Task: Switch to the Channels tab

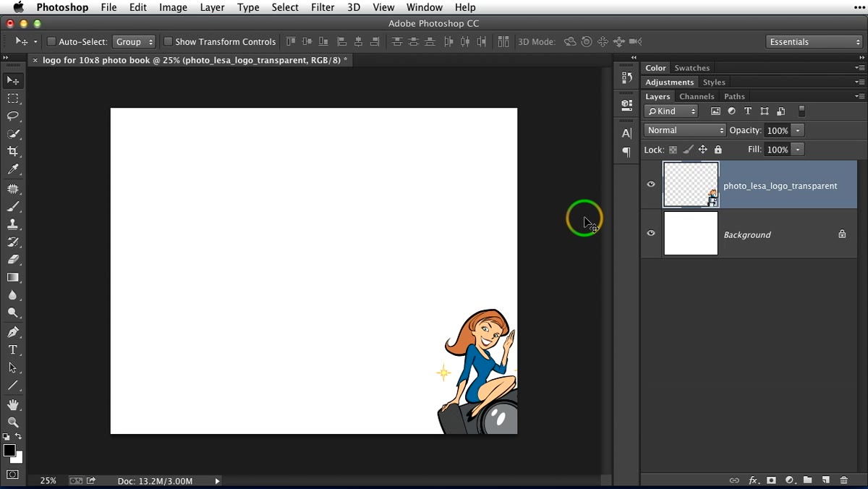Action: pos(697,96)
